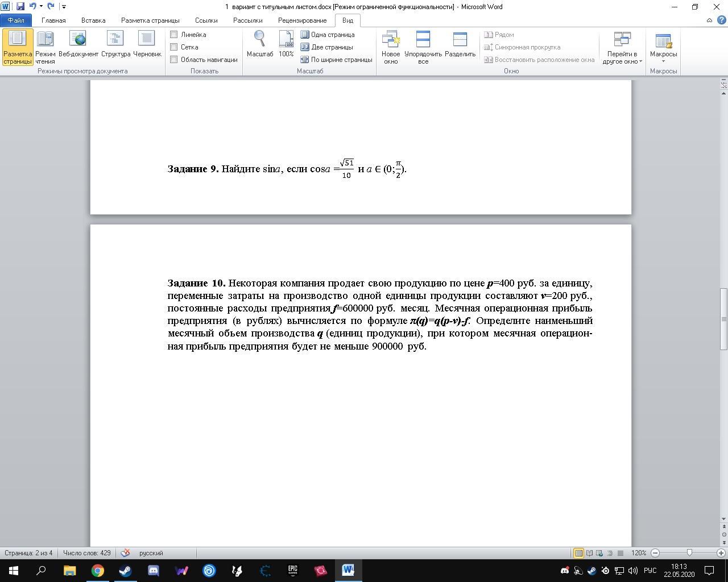The image size is (728, 582).
Task: Collapse the ribbon with the chevron
Action: click(x=709, y=20)
